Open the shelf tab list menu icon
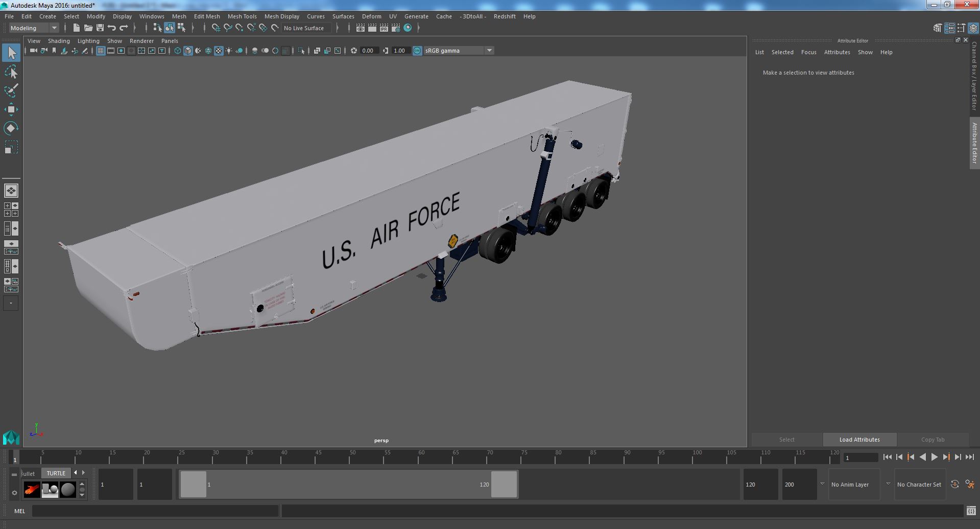 pyautogui.click(x=14, y=474)
